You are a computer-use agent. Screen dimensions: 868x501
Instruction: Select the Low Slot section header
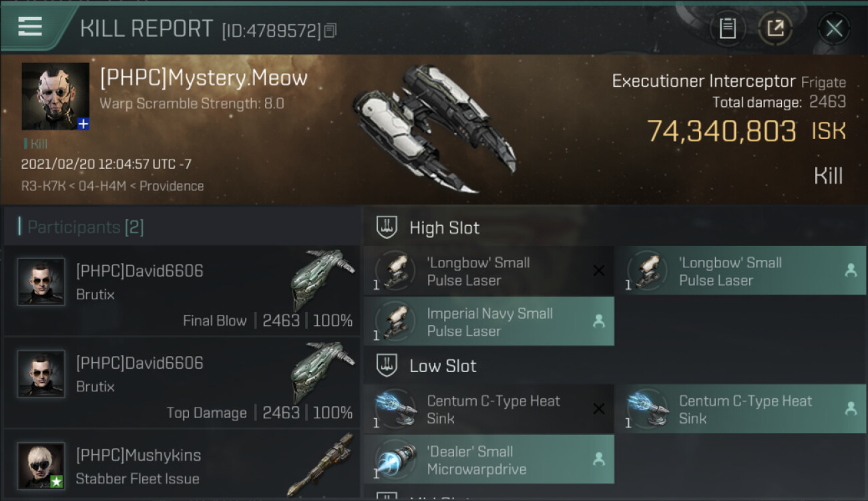[443, 366]
